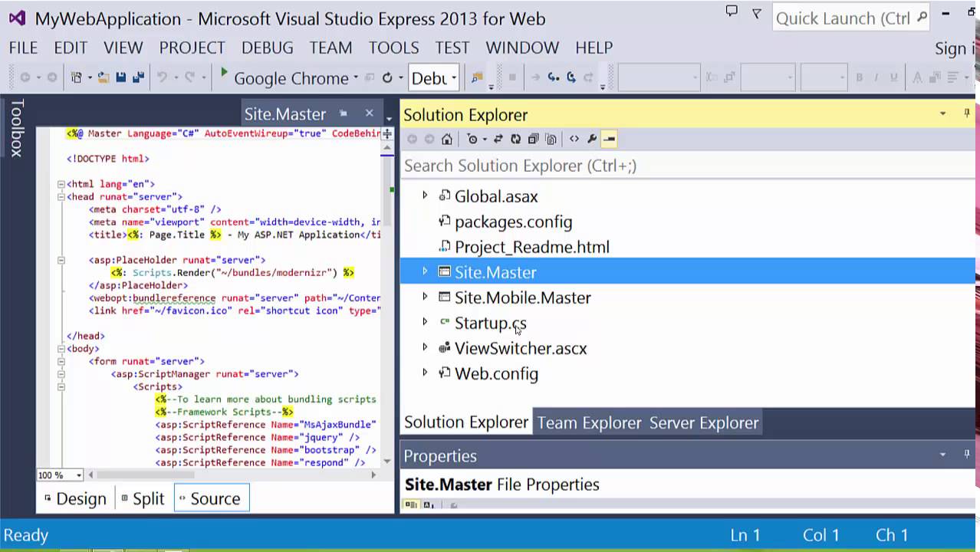The width and height of the screenshot is (980, 552).
Task: Open the EDIT menu
Action: [71, 48]
